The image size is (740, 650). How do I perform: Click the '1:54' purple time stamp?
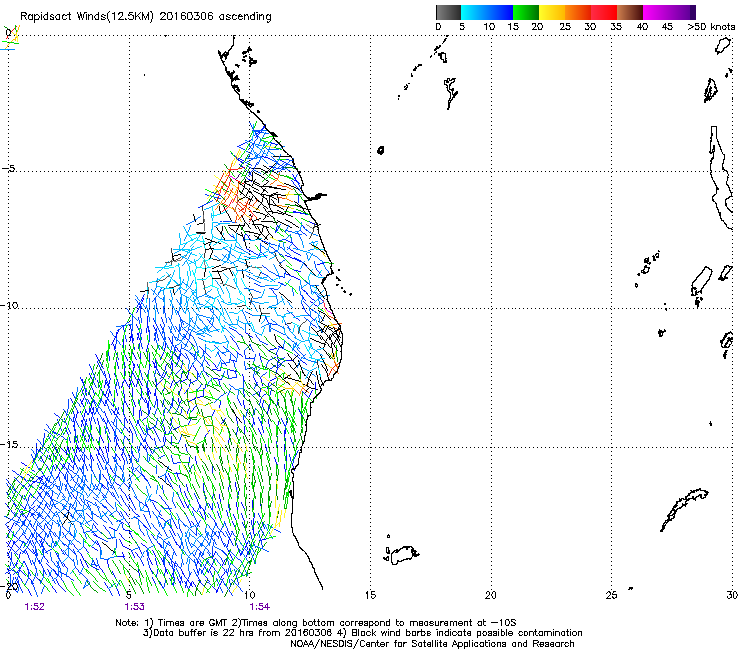(x=260, y=607)
